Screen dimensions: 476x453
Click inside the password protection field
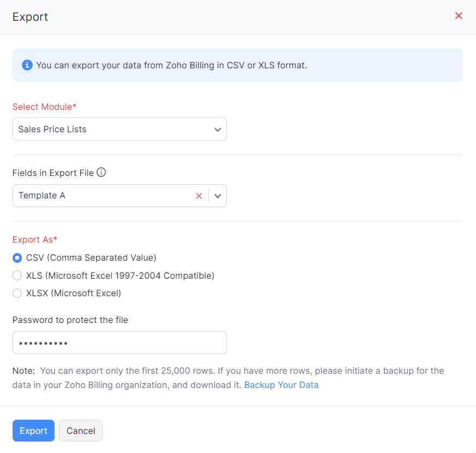pyautogui.click(x=120, y=343)
